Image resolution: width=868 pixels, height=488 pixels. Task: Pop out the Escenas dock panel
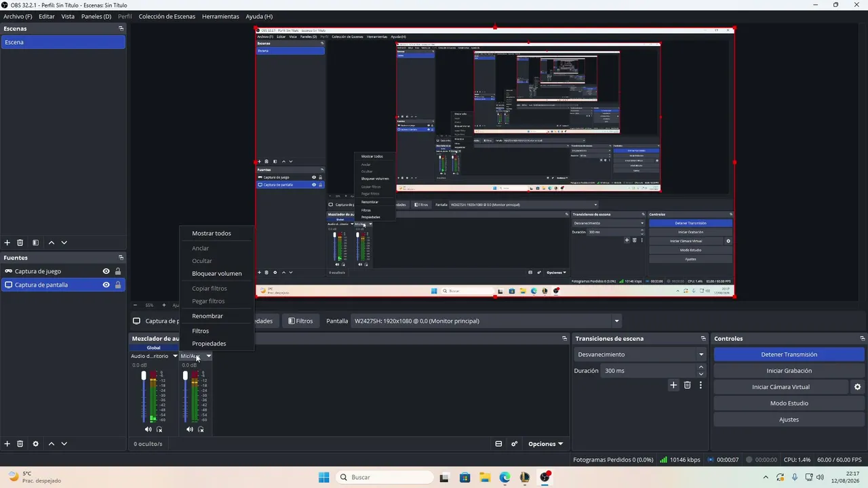pos(121,28)
